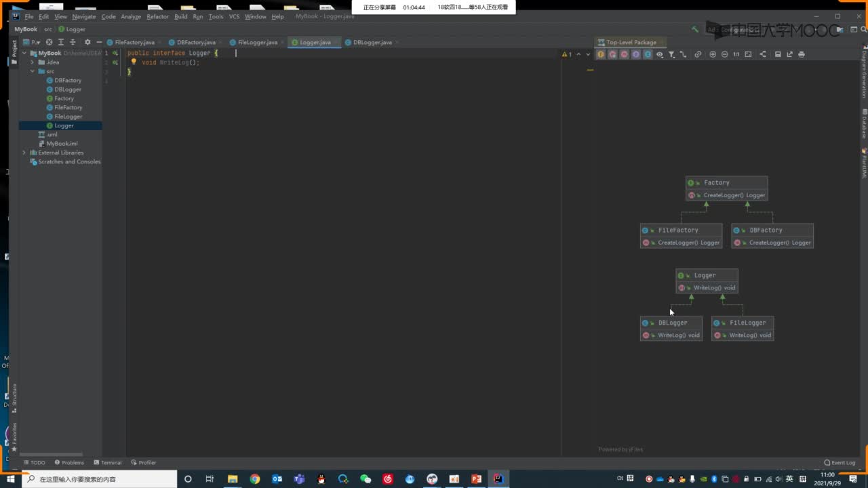
Task: Save the UML diagram icon
Action: tap(778, 54)
